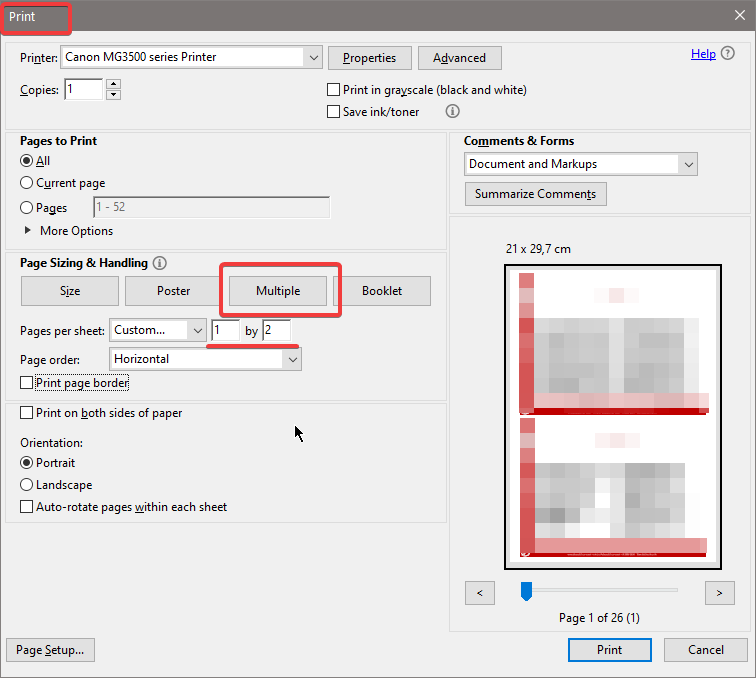Decrease copies with the down arrow
The height and width of the screenshot is (678, 756).
pyautogui.click(x=113, y=95)
